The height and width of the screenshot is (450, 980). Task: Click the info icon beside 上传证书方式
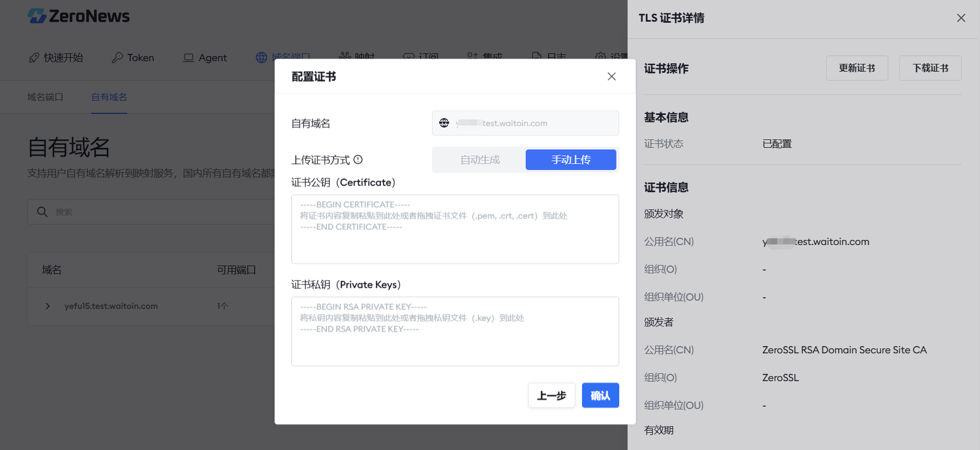(x=358, y=159)
